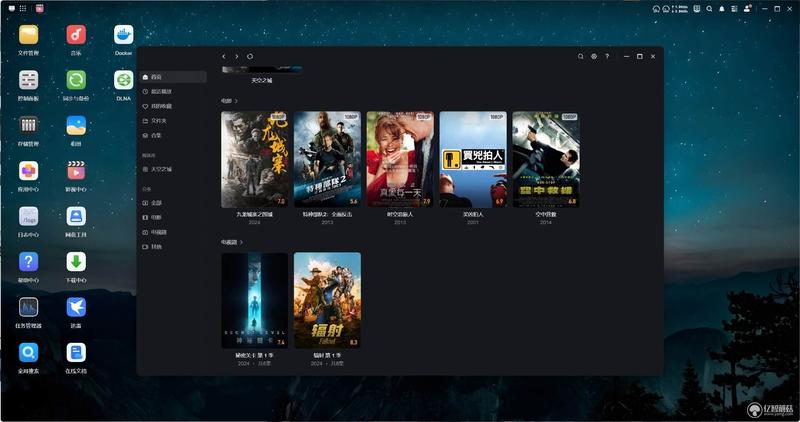
Task: Expand the 电视剧 TV series section header
Action: click(232, 242)
